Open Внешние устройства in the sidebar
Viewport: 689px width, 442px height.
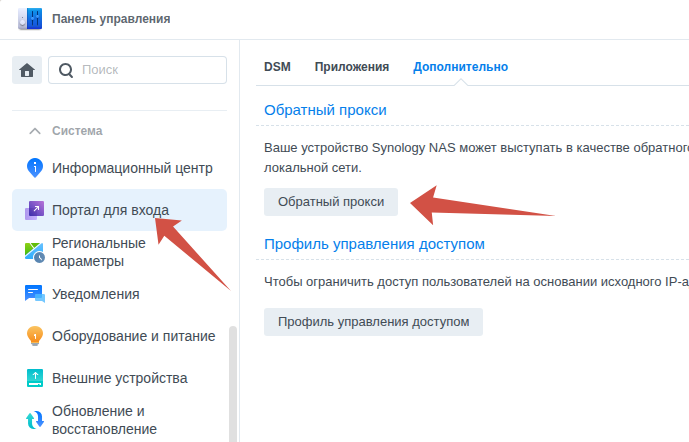pos(120,378)
